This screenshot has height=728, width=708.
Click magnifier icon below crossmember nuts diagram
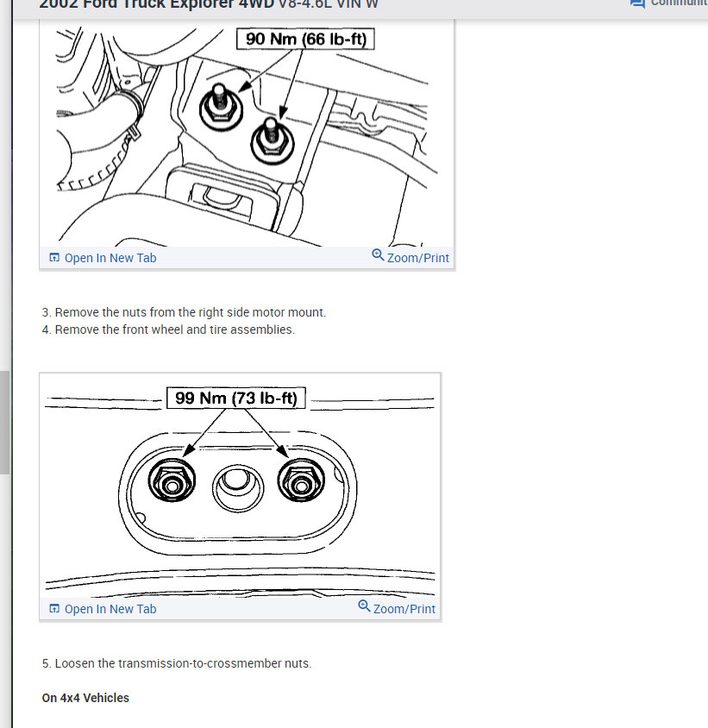(365, 606)
